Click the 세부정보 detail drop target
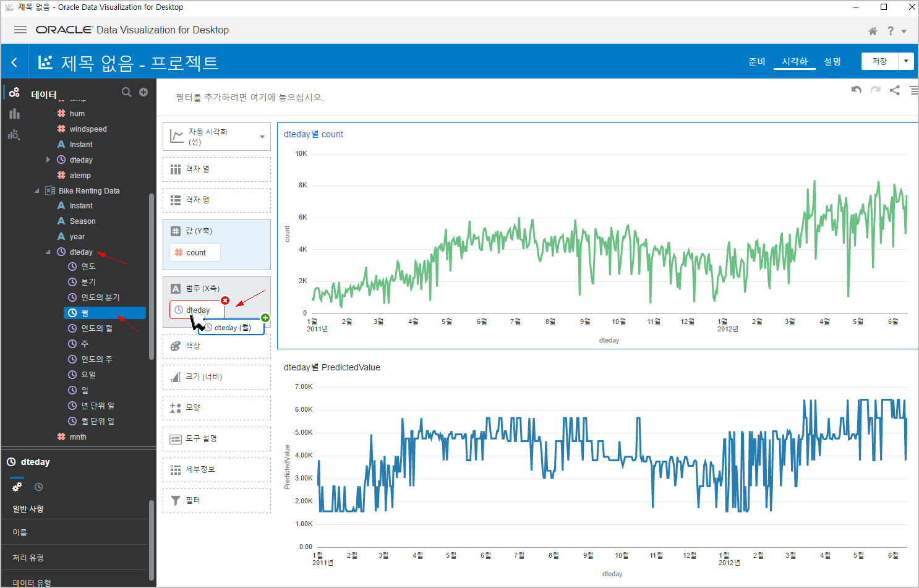The height and width of the screenshot is (588, 919). pos(216,470)
